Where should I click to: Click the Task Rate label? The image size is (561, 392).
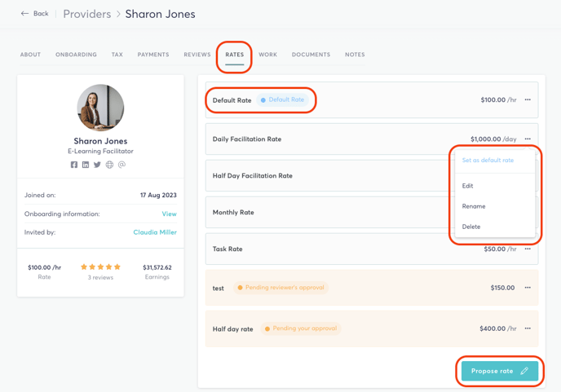click(227, 249)
